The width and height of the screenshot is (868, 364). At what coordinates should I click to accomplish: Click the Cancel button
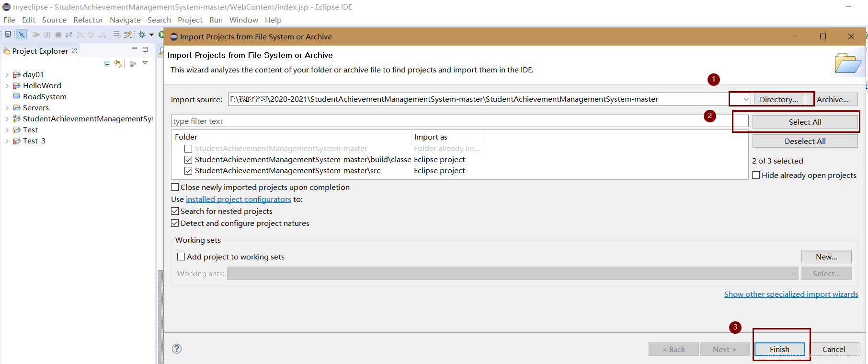click(834, 349)
